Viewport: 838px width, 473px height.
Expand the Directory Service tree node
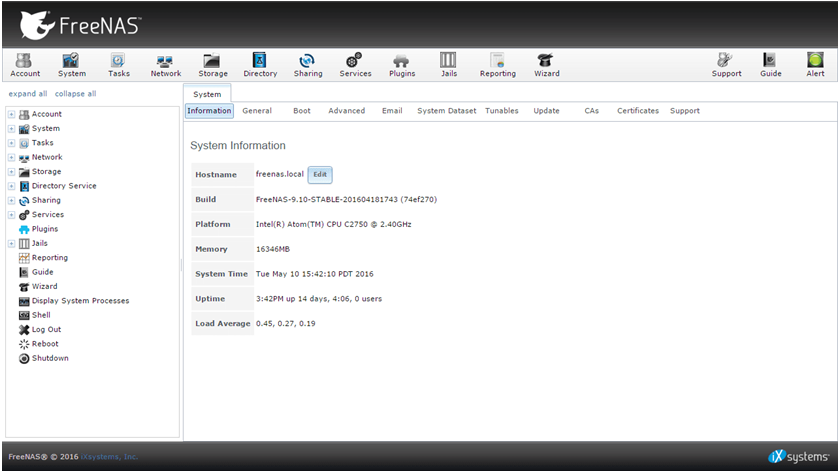pyautogui.click(x=11, y=186)
